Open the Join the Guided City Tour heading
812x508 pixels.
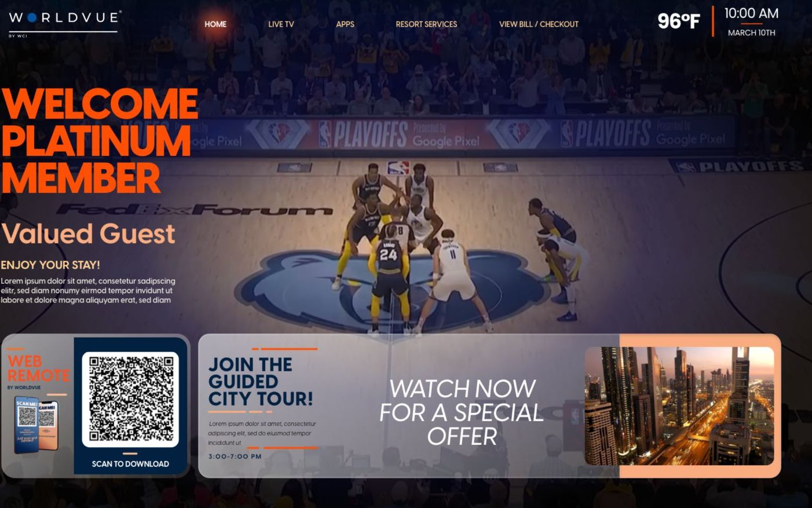[261, 381]
